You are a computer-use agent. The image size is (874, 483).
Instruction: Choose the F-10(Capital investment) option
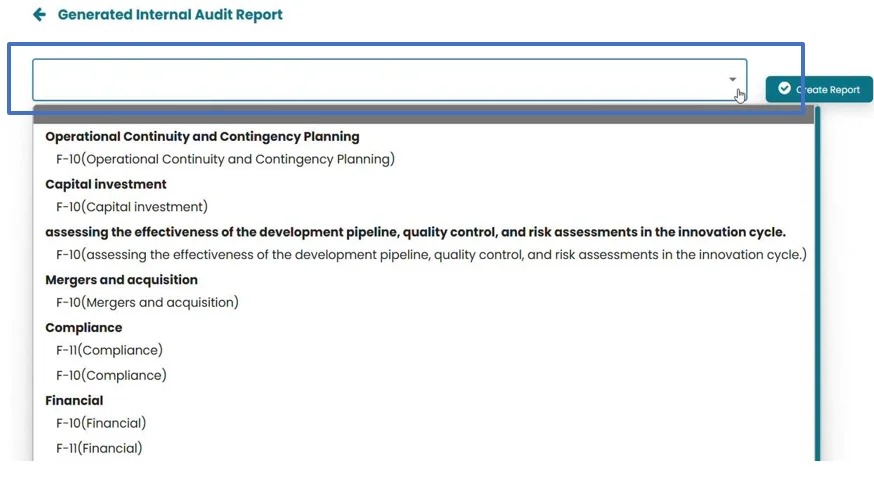(132, 207)
